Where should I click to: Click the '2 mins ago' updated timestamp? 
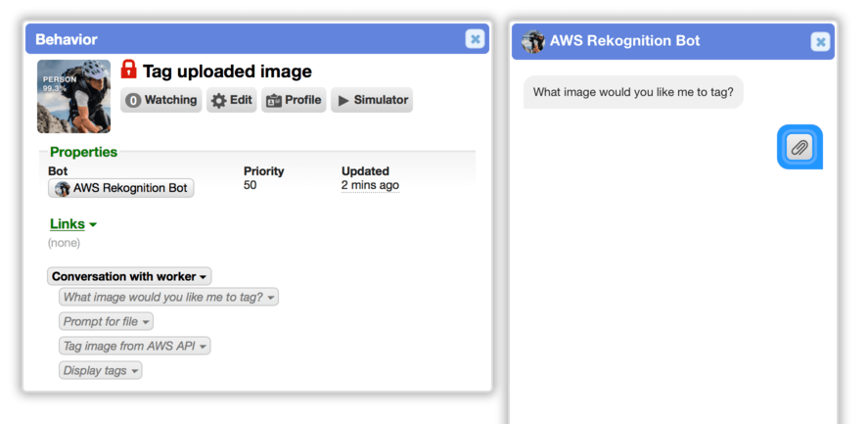370,186
